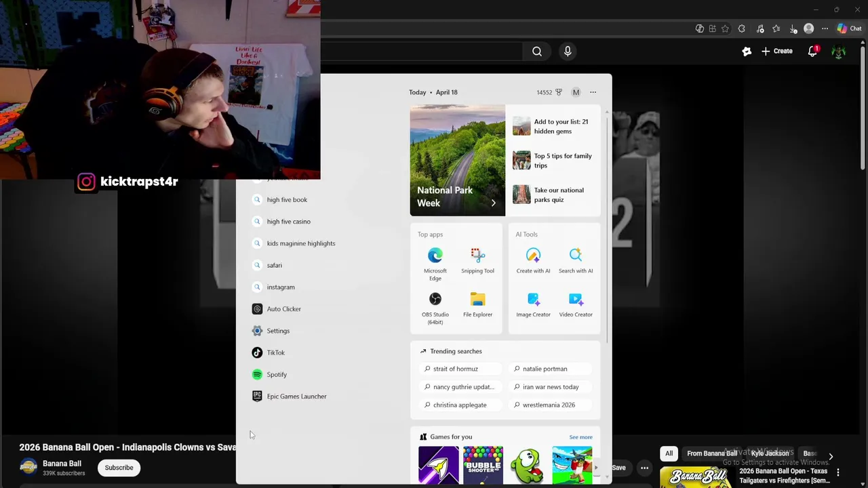868x488 pixels.
Task: Open 'Add to your list: 21 hidden gems'
Action: click(x=553, y=126)
